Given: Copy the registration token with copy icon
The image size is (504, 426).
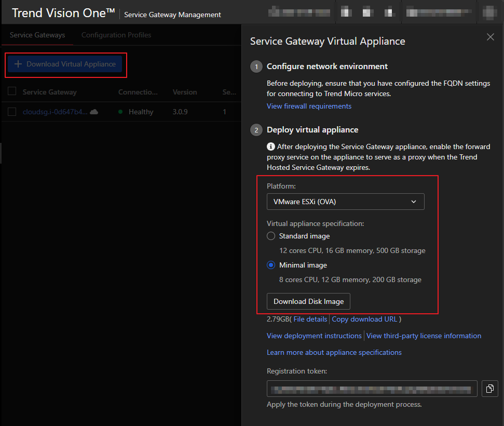Looking at the screenshot, I should 490,389.
